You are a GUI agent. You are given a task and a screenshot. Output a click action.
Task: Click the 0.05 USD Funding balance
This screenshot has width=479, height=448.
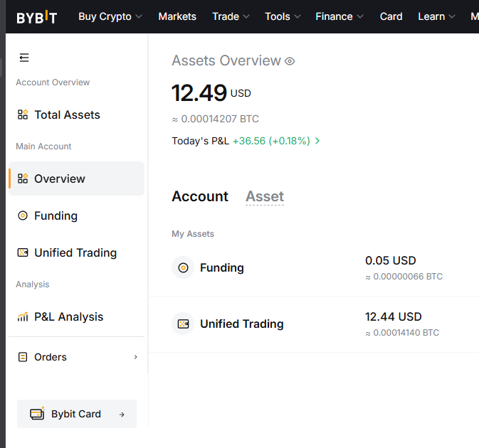pos(391,260)
